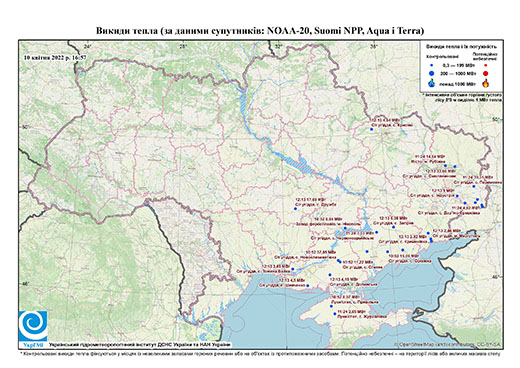Click the 4.54 MW marker in northeast
Image resolution: width=520 pixels, height=368 pixels.
tap(371, 129)
